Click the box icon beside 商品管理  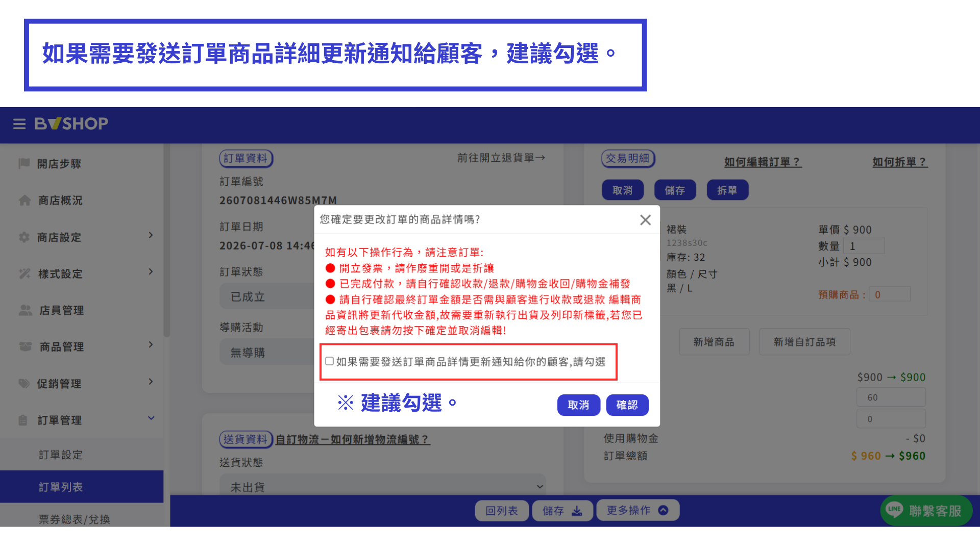pos(26,346)
